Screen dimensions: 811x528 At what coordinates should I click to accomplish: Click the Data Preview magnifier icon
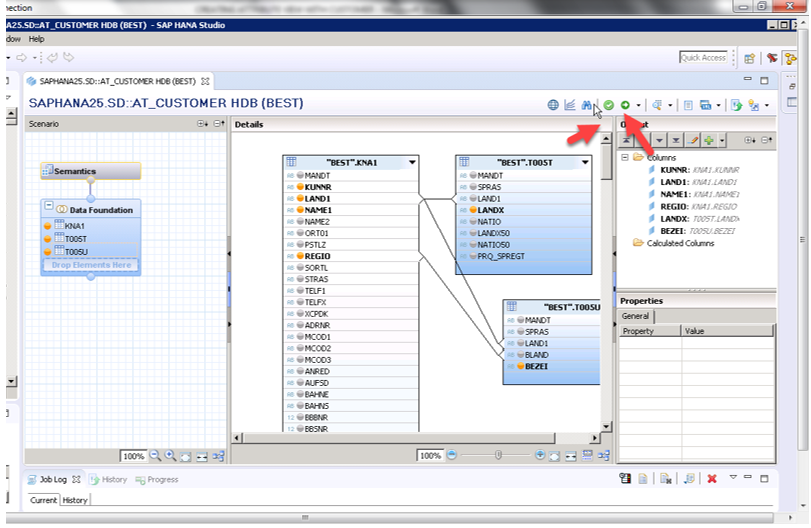coord(657,105)
